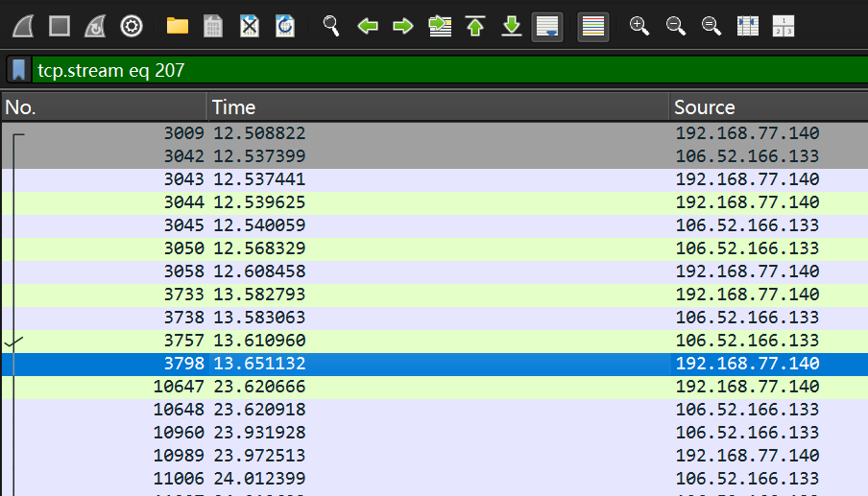Sort packets by the Source column header
This screenshot has height=496, width=868.
click(x=766, y=106)
